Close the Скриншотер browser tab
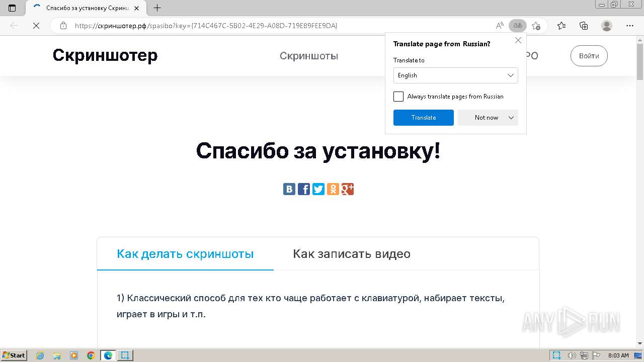Image resolution: width=644 pixels, height=362 pixels. coord(136,8)
